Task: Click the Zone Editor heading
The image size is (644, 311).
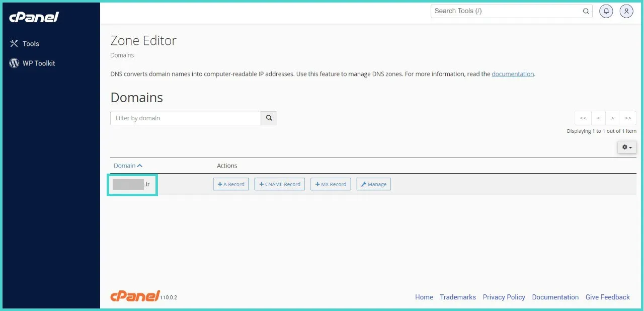Action: [x=143, y=41]
